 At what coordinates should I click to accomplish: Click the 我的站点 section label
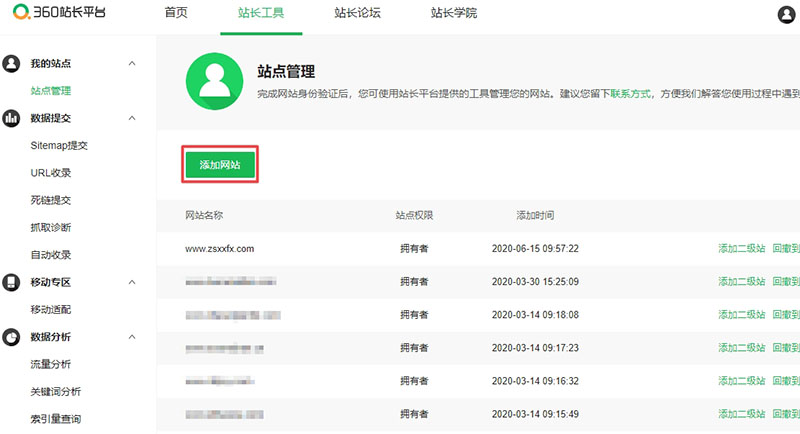click(x=51, y=64)
